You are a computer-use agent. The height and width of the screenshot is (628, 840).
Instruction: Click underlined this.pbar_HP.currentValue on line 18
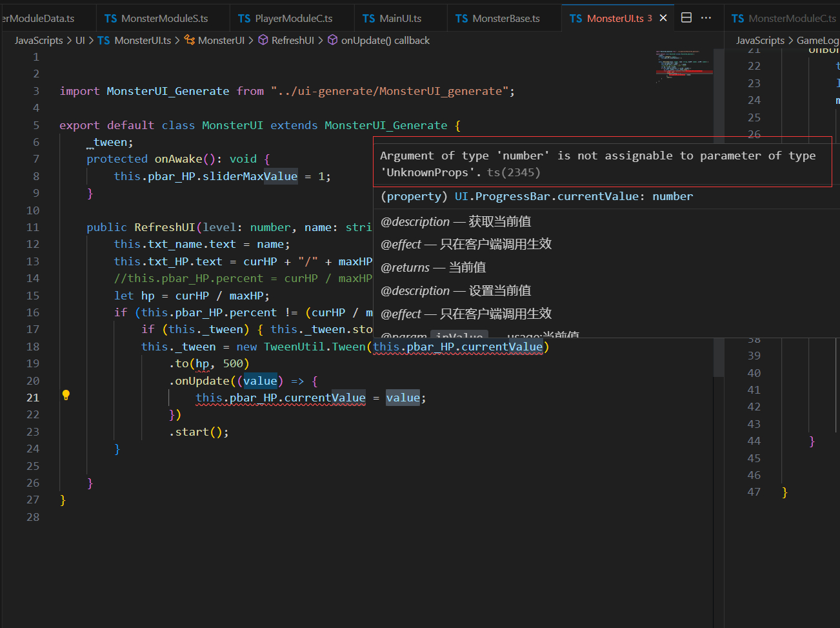[x=458, y=347]
